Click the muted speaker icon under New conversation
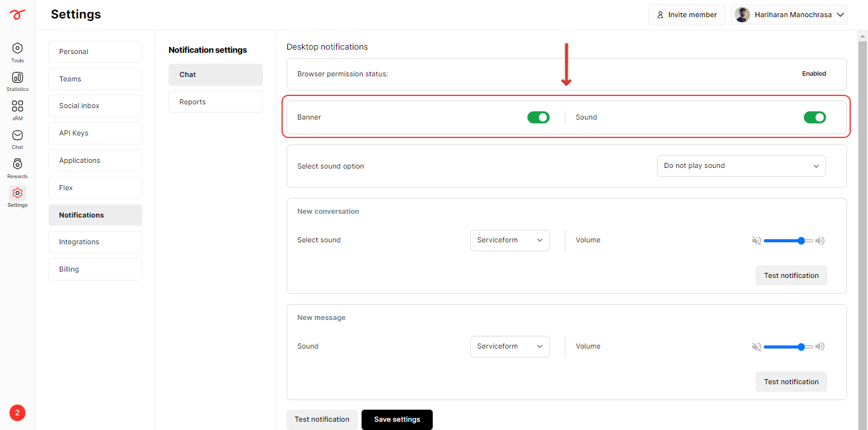Screen dimensions: 868x430 coord(756,240)
